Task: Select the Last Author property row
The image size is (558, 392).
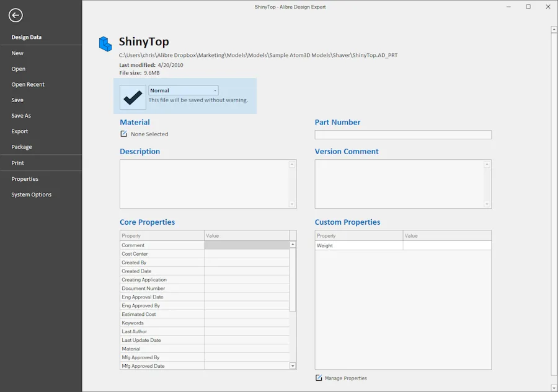Action: [205, 331]
